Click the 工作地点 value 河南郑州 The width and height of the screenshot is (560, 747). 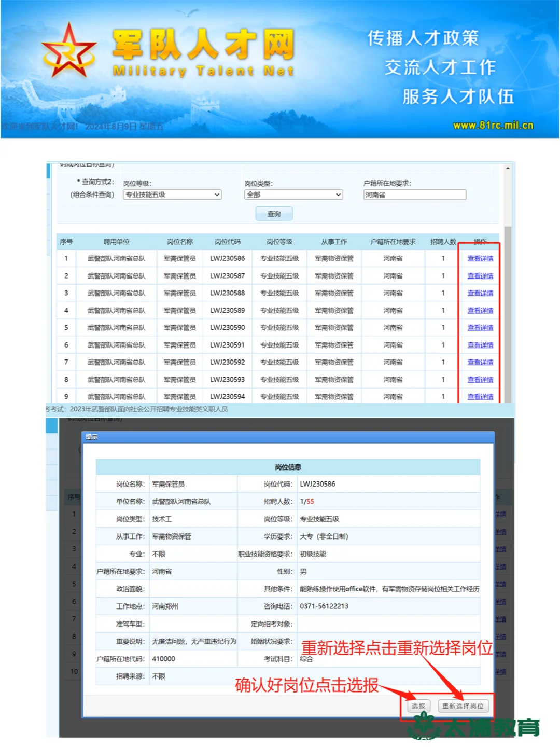[x=165, y=606]
